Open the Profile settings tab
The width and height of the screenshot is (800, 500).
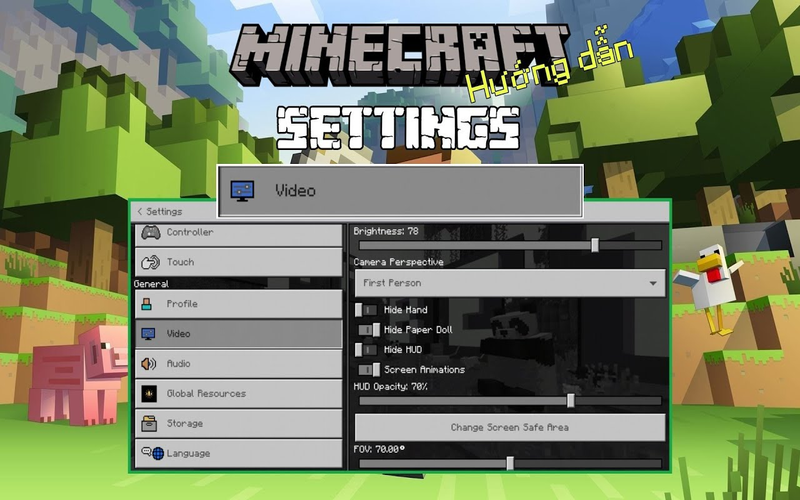pos(238,304)
